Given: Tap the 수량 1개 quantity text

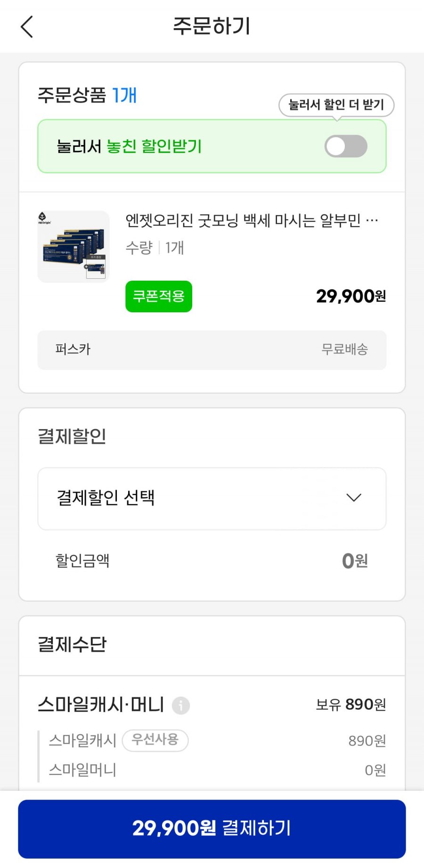Looking at the screenshot, I should tap(155, 248).
